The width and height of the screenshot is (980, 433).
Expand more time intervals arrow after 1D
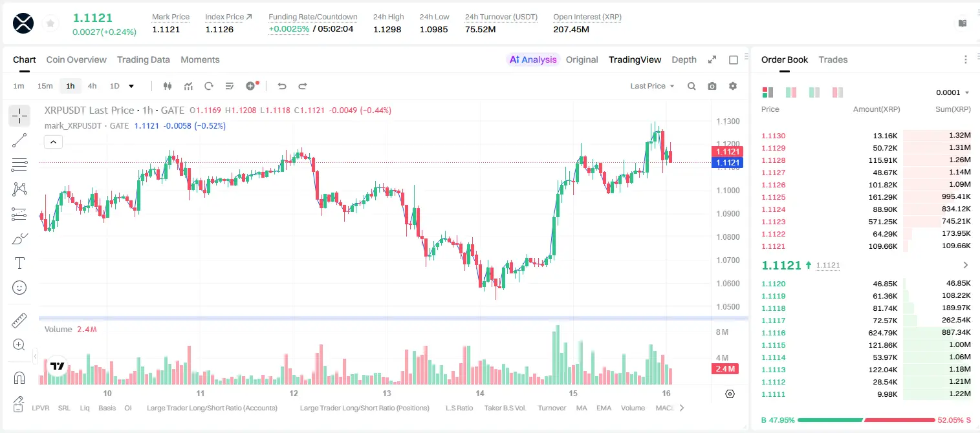click(131, 86)
